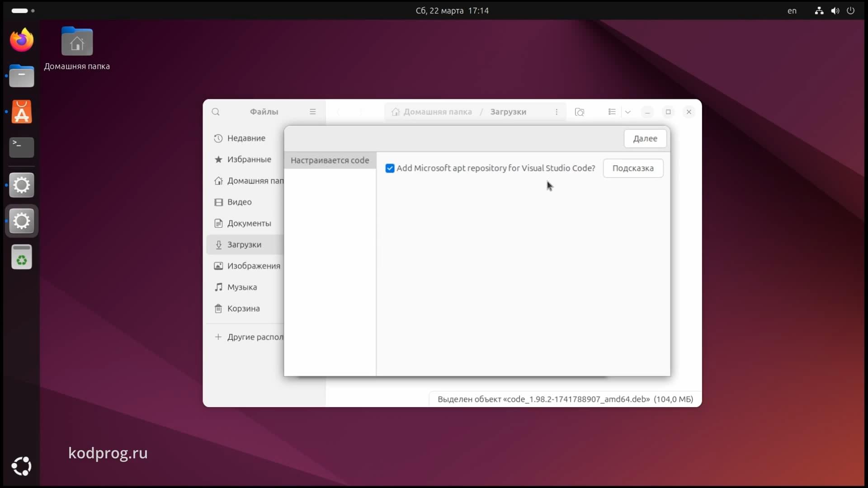
Task: Open the Trash from the dock
Action: (x=22, y=257)
